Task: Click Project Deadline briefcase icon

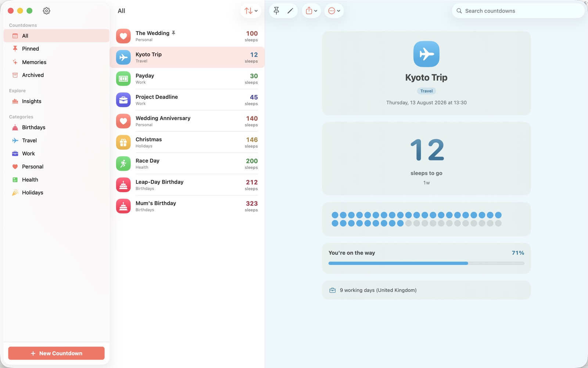Action: click(123, 100)
